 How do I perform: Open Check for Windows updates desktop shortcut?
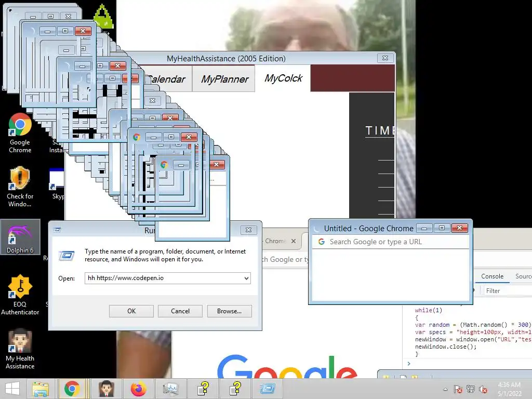click(20, 187)
